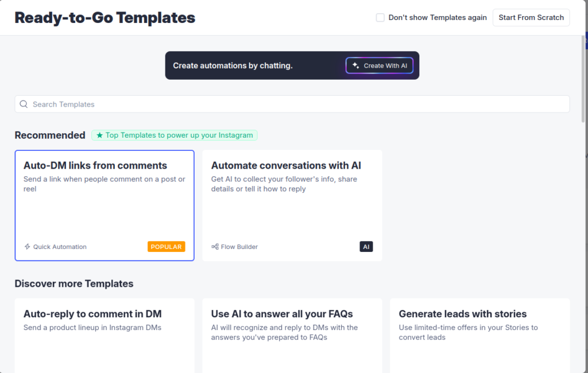Click the Quick Automation lightning icon
The height and width of the screenshot is (373, 588).
pos(27,247)
